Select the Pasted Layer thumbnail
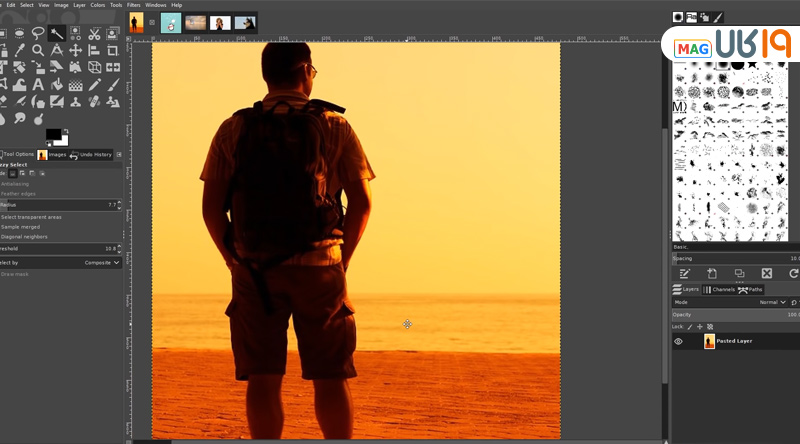The height and width of the screenshot is (444, 800). (709, 341)
